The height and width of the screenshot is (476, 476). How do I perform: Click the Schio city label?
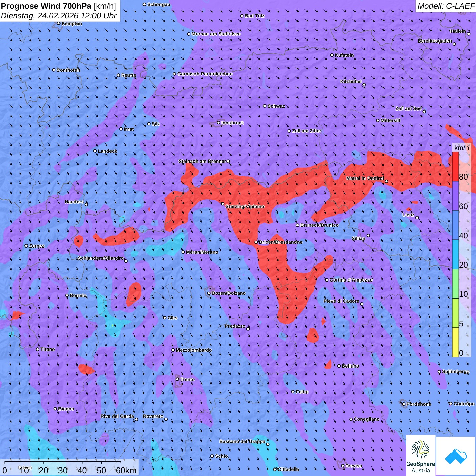click(221, 456)
